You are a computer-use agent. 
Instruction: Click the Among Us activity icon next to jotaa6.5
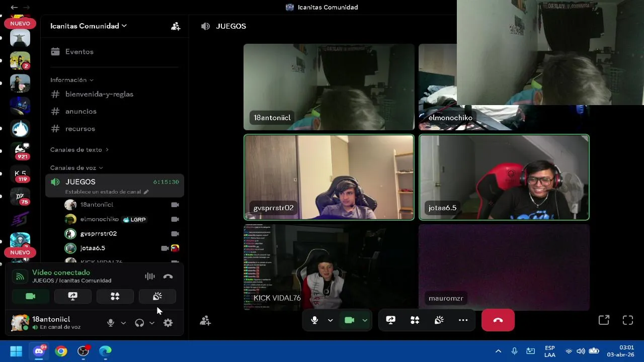tap(175, 248)
